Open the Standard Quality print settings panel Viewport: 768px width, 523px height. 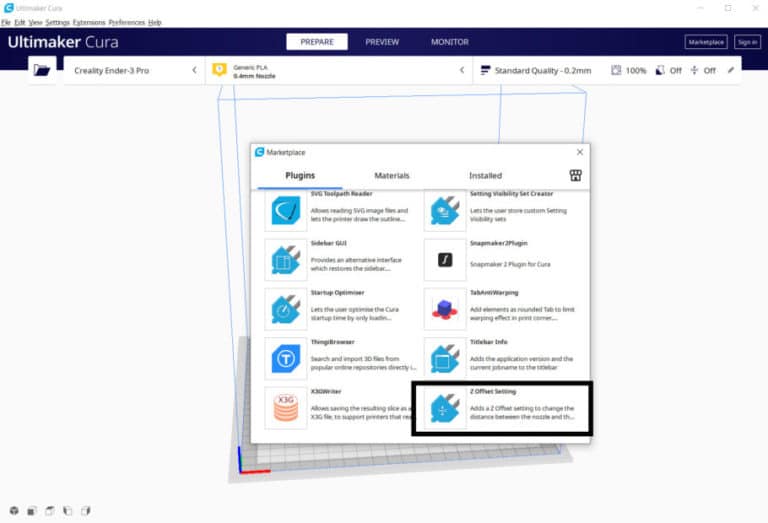pos(540,71)
